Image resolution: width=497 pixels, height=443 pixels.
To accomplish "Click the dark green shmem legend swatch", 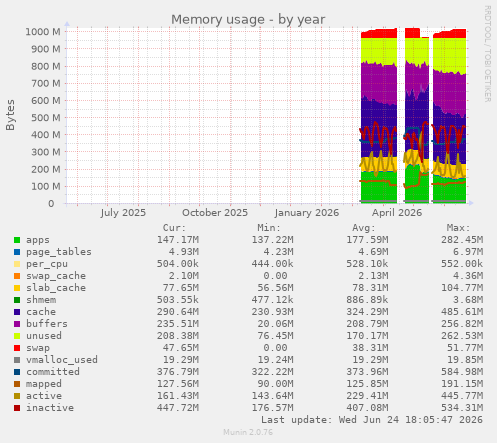I will (17, 300).
